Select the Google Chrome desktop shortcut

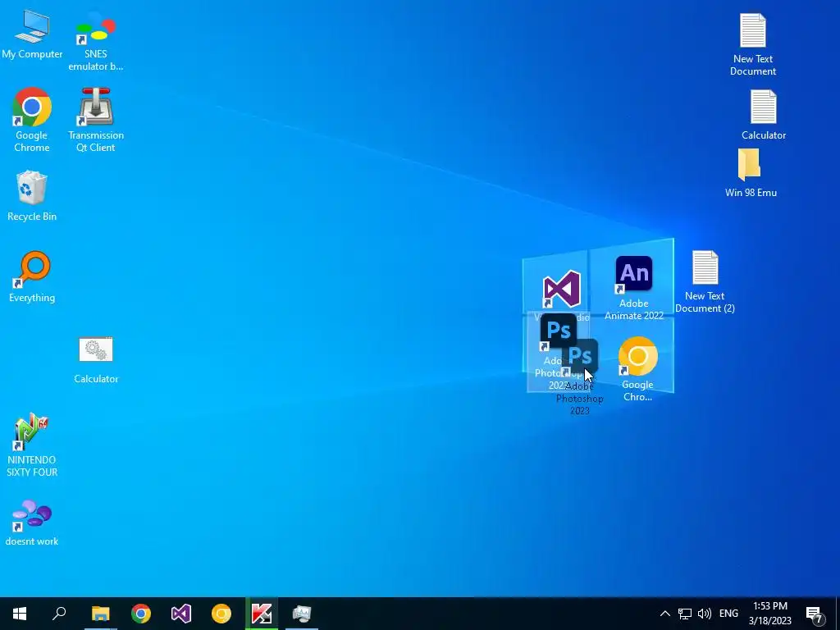32,120
